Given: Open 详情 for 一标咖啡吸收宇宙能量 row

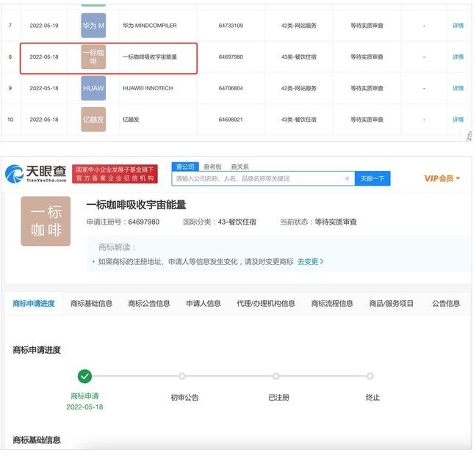Looking at the screenshot, I should pos(458,57).
